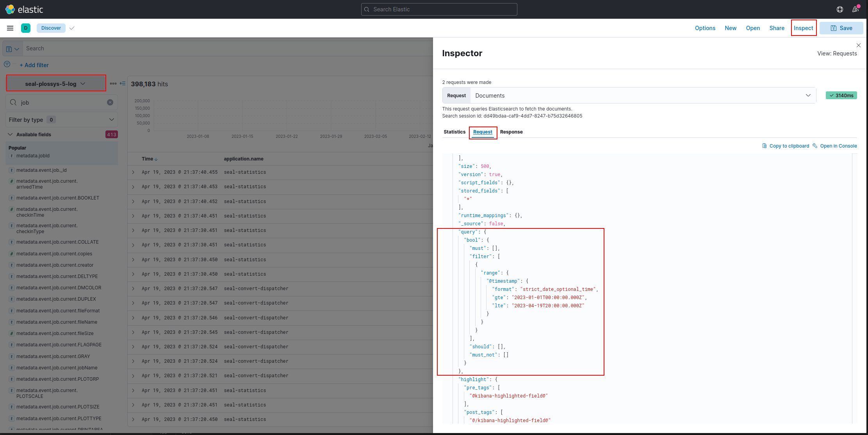This screenshot has width=868, height=435.
Task: Click the Save button
Action: [x=841, y=28]
